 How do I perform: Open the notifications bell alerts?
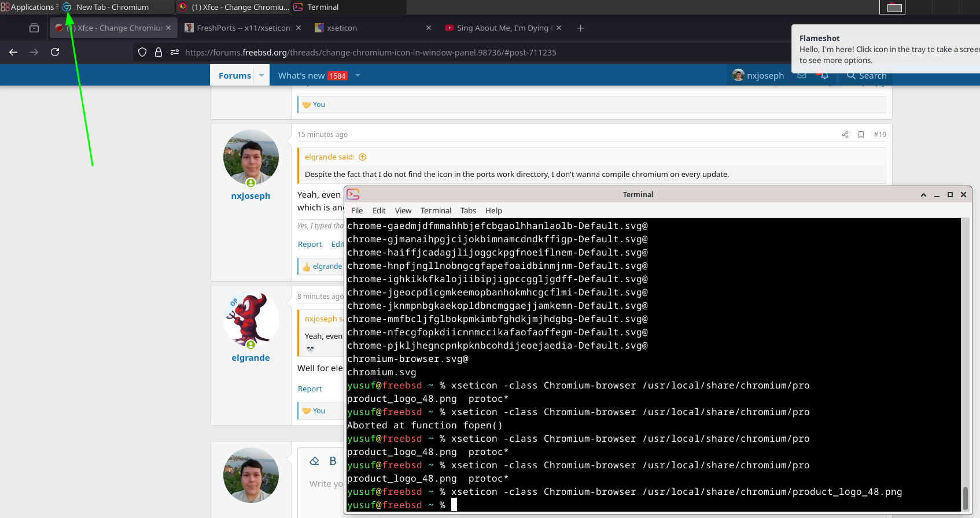(824, 75)
